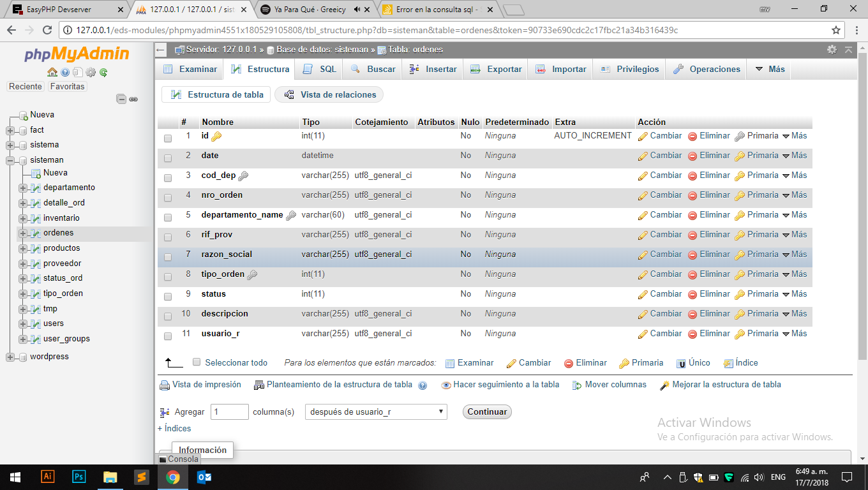Screen dimensions: 868x490
Task: Open Exportar tab
Action: tap(496, 69)
